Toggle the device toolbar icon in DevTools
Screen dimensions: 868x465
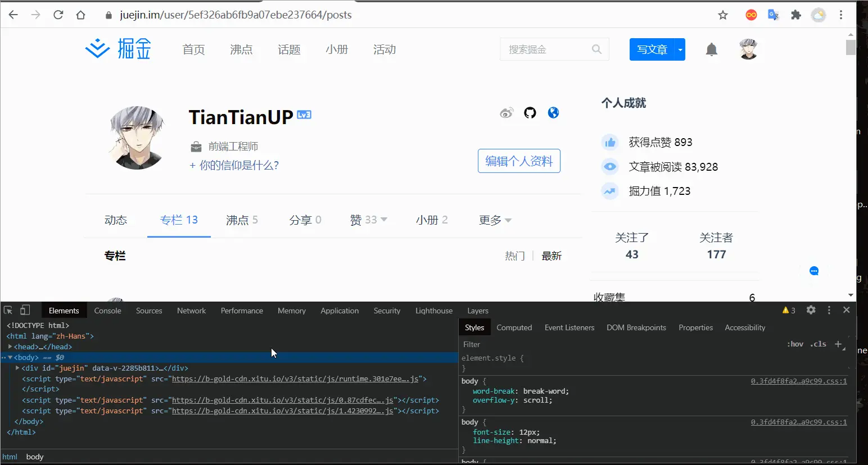(25, 310)
